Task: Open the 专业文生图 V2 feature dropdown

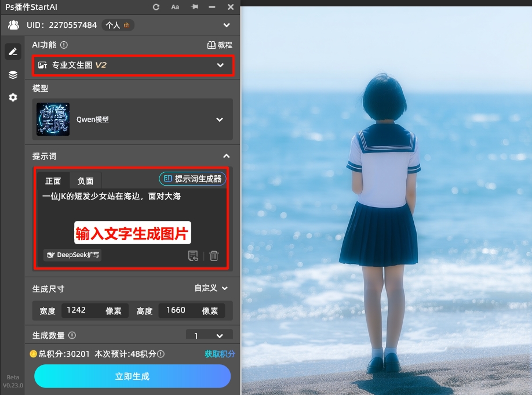Action: click(133, 65)
